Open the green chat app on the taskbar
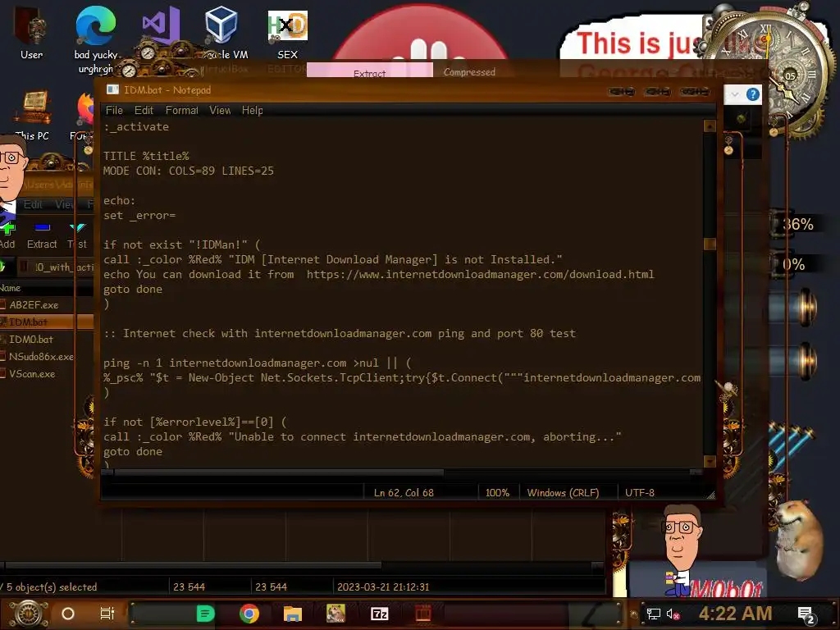This screenshot has width=840, height=630. pyautogui.click(x=205, y=614)
